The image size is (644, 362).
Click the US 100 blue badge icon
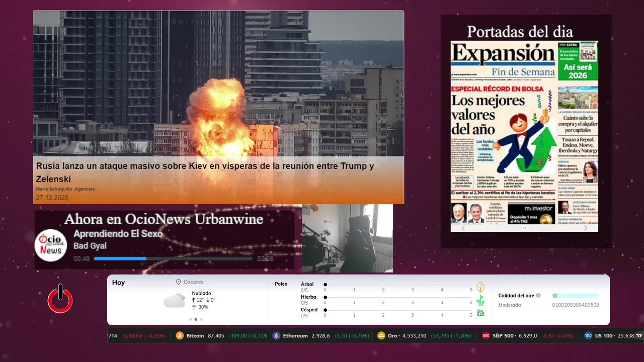coord(588,336)
